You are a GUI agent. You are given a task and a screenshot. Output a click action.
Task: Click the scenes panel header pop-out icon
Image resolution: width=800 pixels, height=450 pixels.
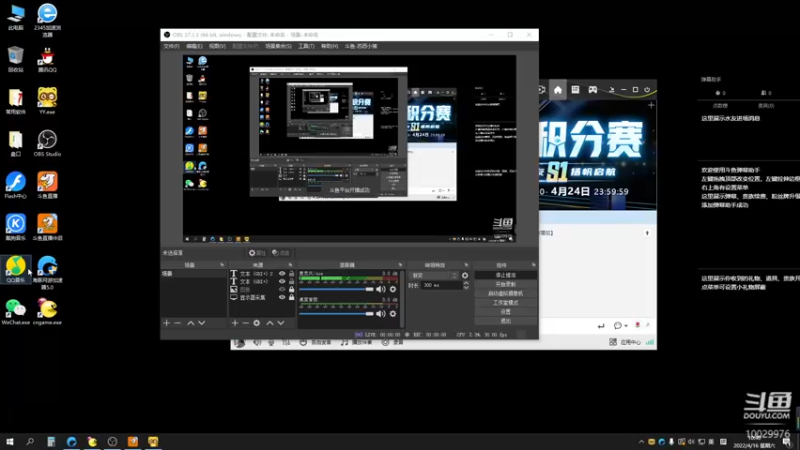click(222, 265)
